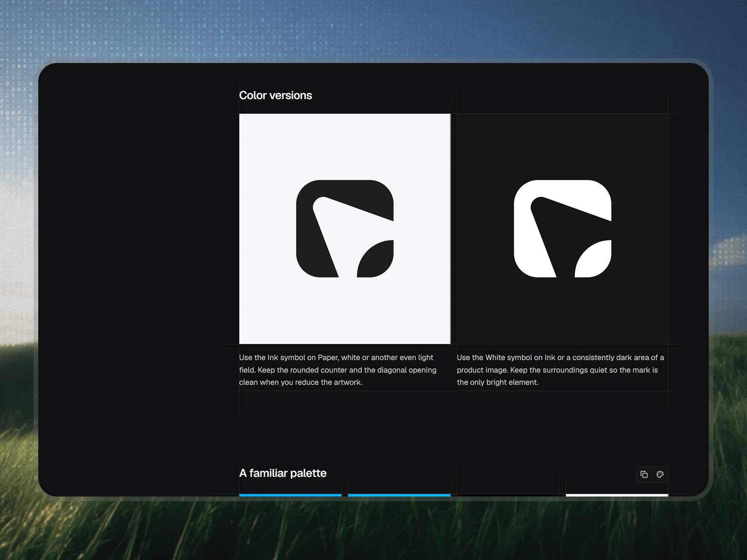The image size is (747, 560).
Task: Pick the white color swatch at bottom
Action: (x=617, y=495)
